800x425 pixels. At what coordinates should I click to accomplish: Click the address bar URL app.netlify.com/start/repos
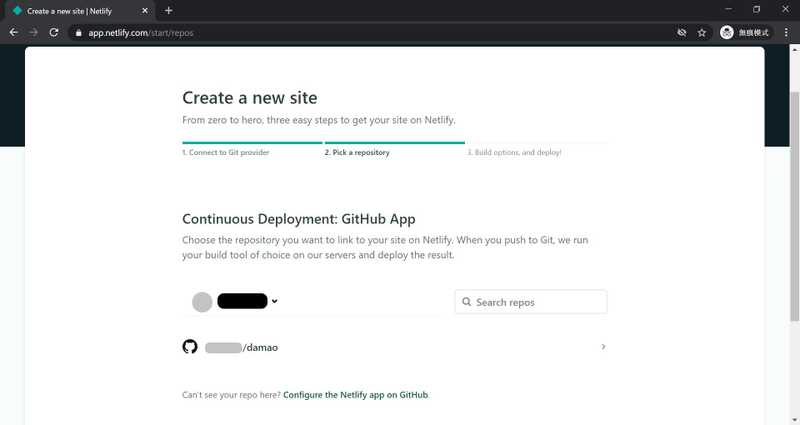[x=141, y=33]
